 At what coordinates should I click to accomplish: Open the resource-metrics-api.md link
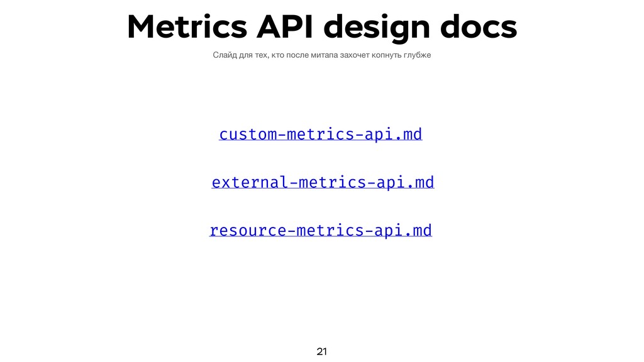tap(321, 230)
